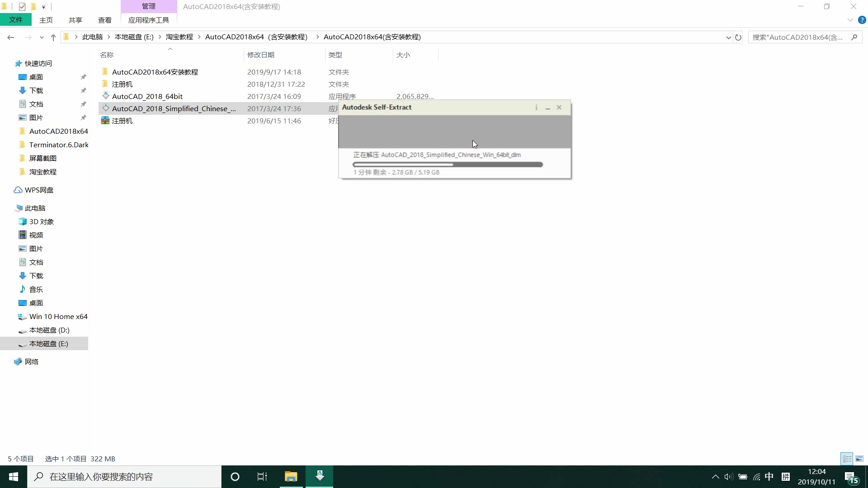Screen dimensions: 868x488
Task: Click the up one level button
Action: click(53, 38)
